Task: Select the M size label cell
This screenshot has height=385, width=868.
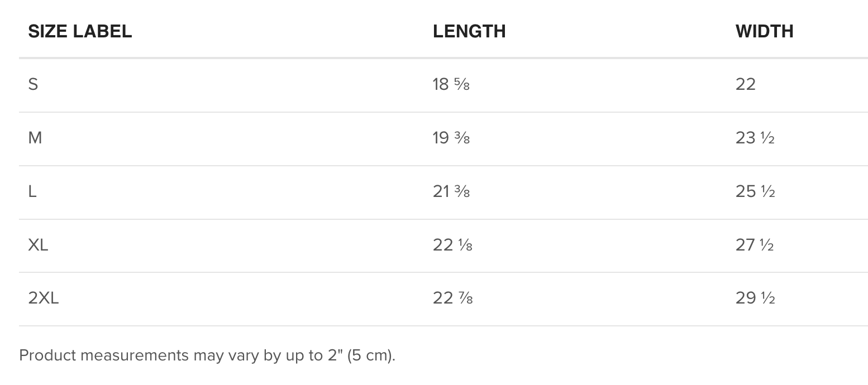Action: click(35, 138)
